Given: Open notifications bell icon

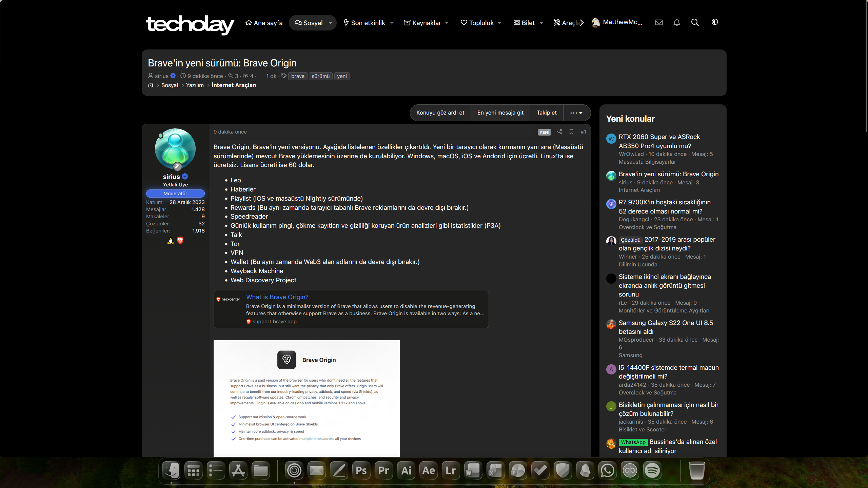Looking at the screenshot, I should pyautogui.click(x=677, y=22).
